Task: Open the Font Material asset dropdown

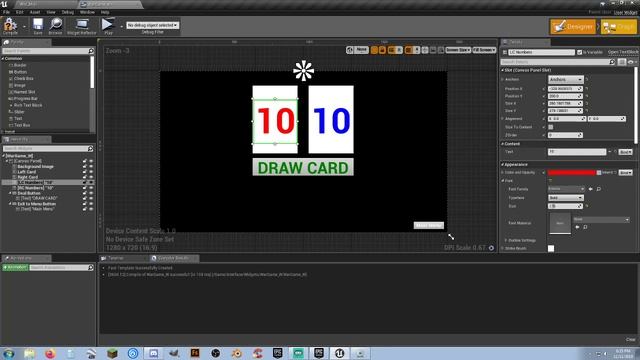Action: click(601, 219)
